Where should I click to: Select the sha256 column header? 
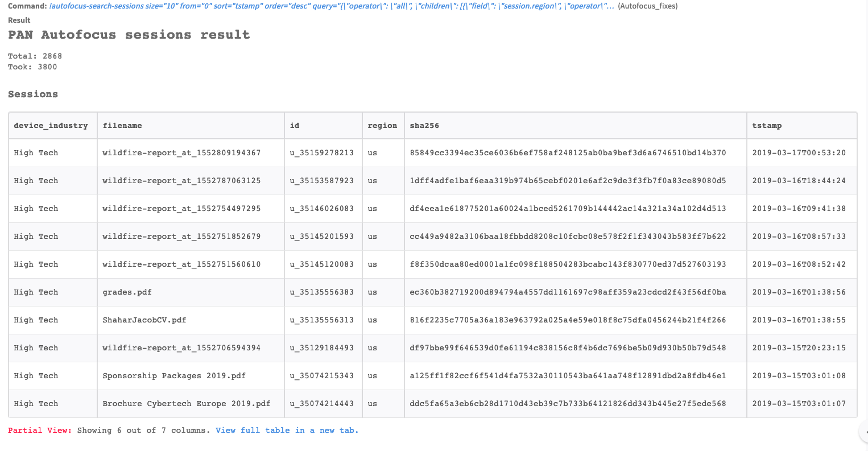point(424,126)
